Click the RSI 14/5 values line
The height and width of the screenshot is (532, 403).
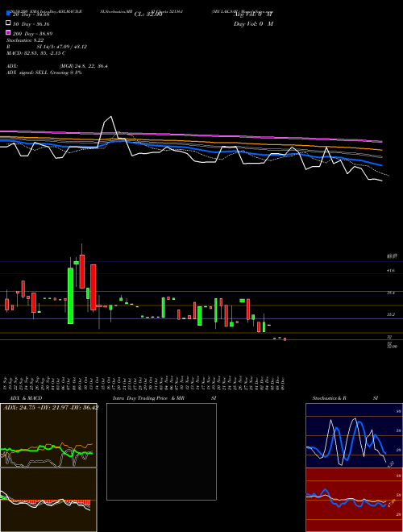pyautogui.click(x=47, y=47)
